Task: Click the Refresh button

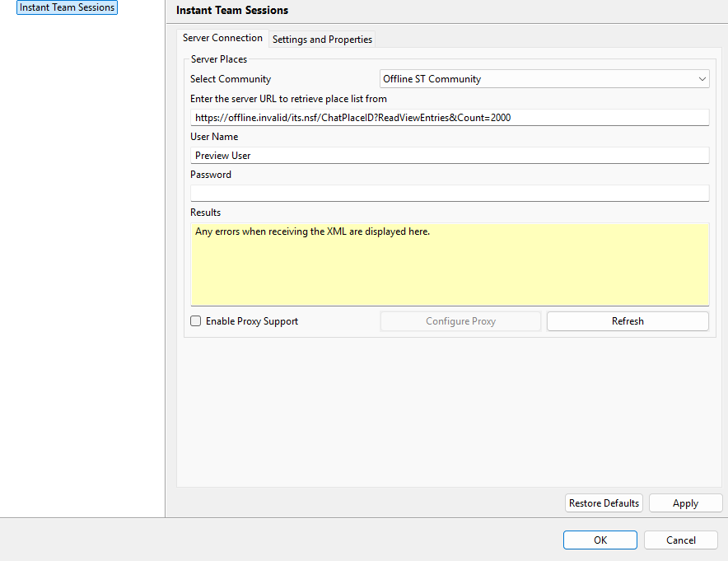Action: [628, 321]
